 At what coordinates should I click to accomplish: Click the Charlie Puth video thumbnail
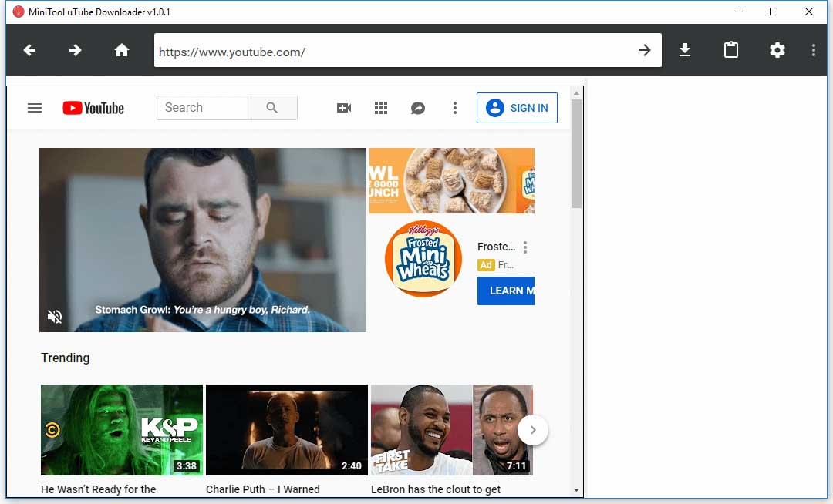click(286, 430)
